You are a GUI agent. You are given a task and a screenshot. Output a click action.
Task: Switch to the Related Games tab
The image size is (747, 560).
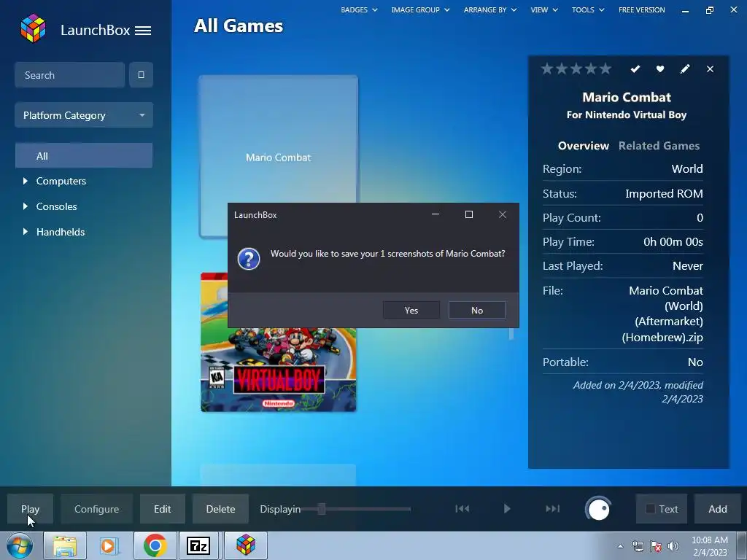[x=659, y=146]
